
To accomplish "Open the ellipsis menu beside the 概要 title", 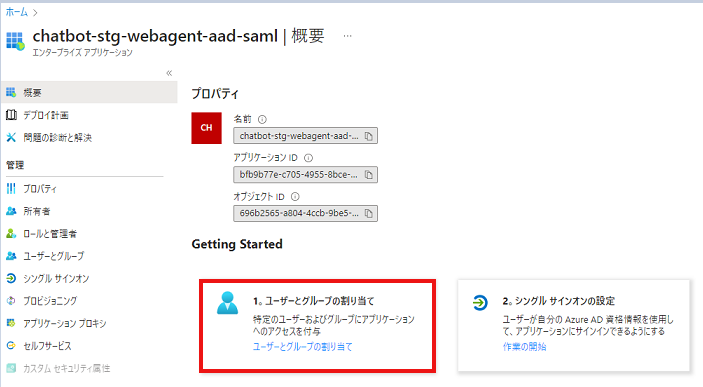I will [x=347, y=36].
